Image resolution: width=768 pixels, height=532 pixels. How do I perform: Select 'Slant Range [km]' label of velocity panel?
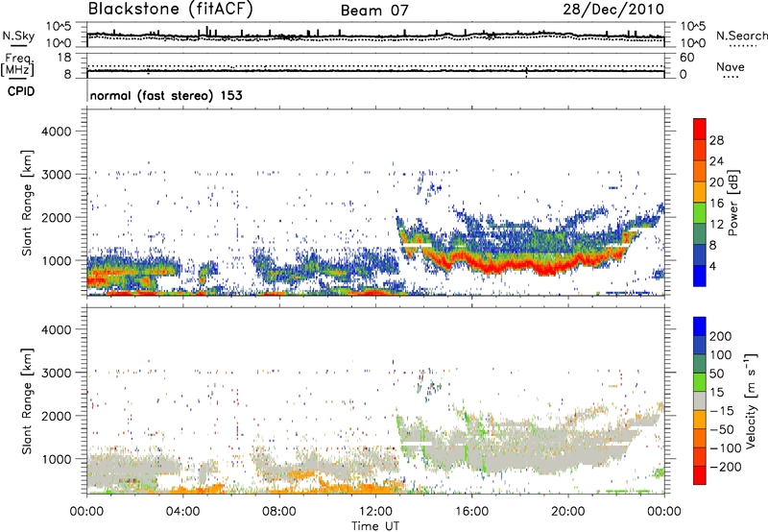[27, 401]
